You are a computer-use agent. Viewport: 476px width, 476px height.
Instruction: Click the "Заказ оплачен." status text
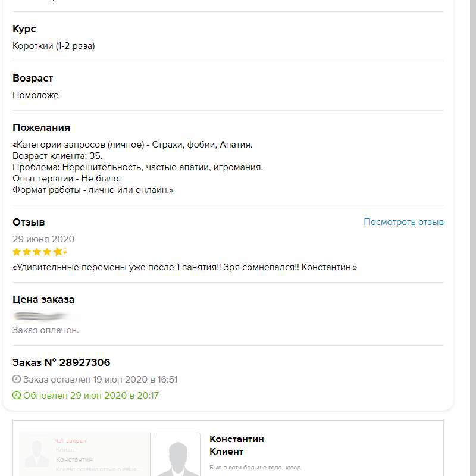46,330
